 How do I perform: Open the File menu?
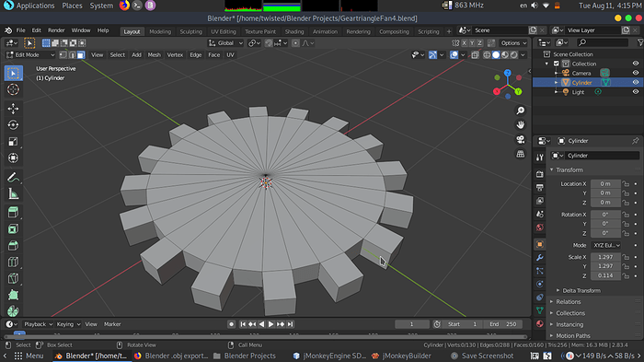coord(20,30)
